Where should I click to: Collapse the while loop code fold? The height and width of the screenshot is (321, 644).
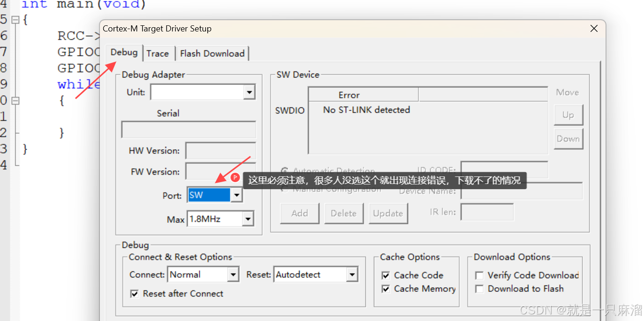pyautogui.click(x=15, y=100)
